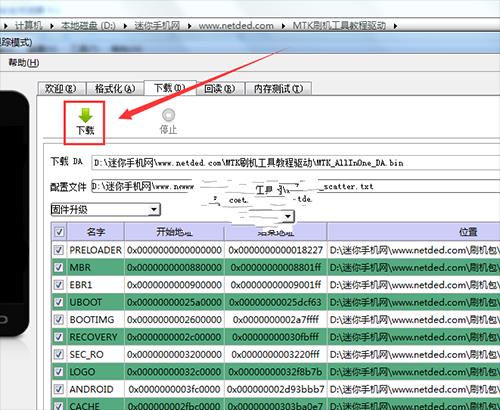Screen dimensions: 500x410
Task: Click the grey Stop circle icon
Action: coord(168,115)
